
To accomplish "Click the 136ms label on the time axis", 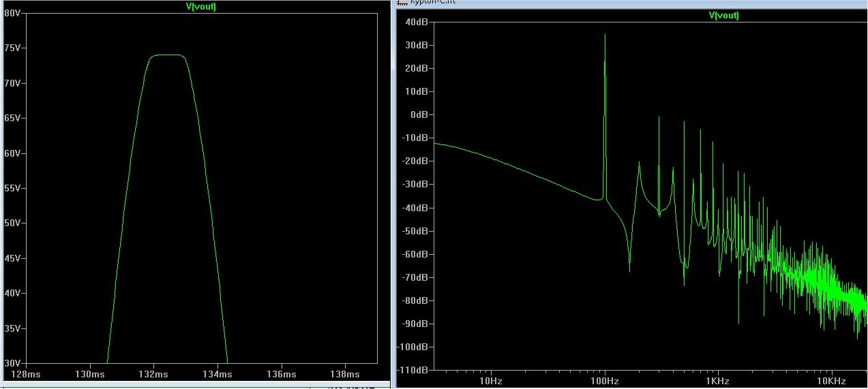I will coord(281,374).
